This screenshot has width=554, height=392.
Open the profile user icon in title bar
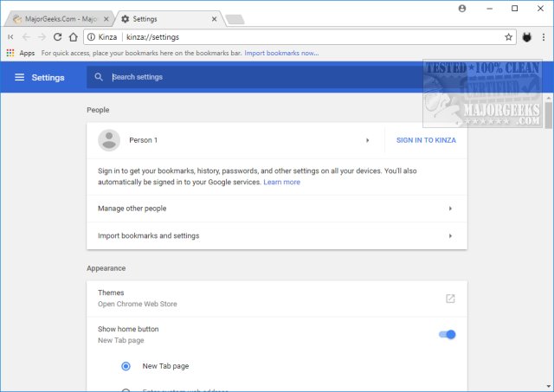click(x=462, y=9)
